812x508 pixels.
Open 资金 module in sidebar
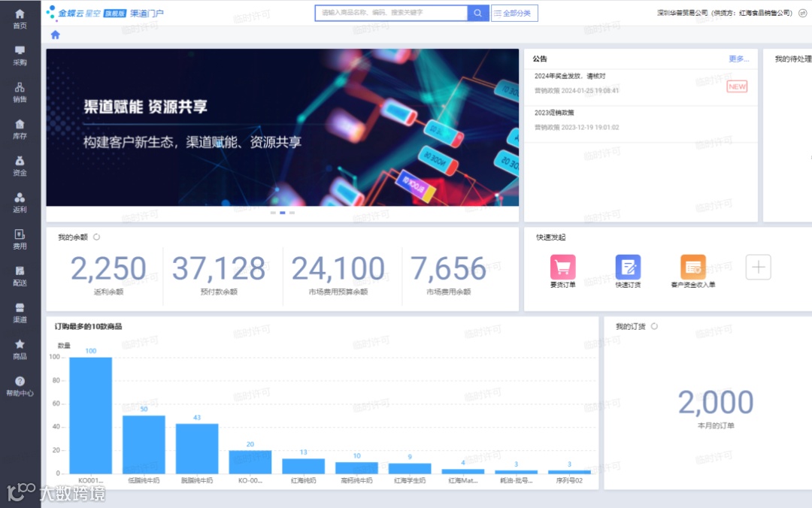click(20, 166)
